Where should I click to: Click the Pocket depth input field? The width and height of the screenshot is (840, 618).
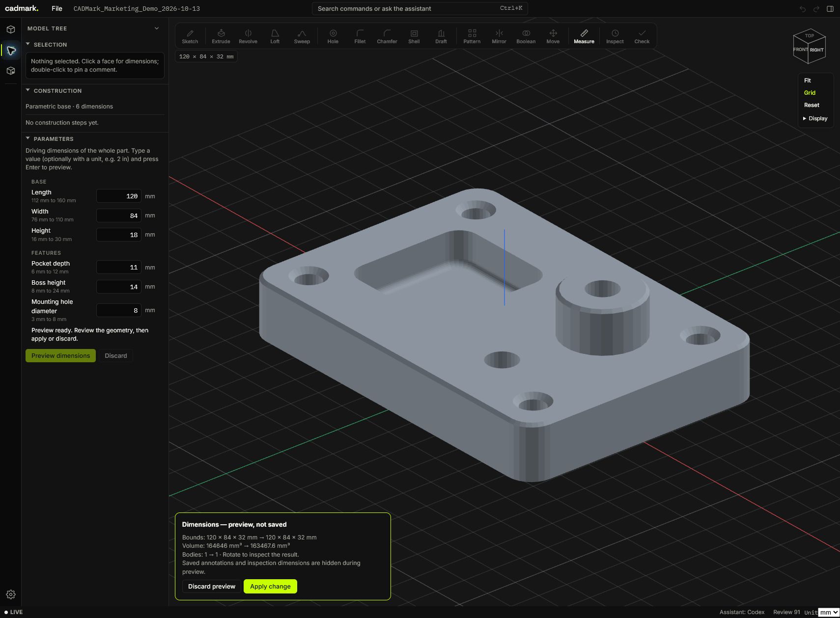(119, 267)
